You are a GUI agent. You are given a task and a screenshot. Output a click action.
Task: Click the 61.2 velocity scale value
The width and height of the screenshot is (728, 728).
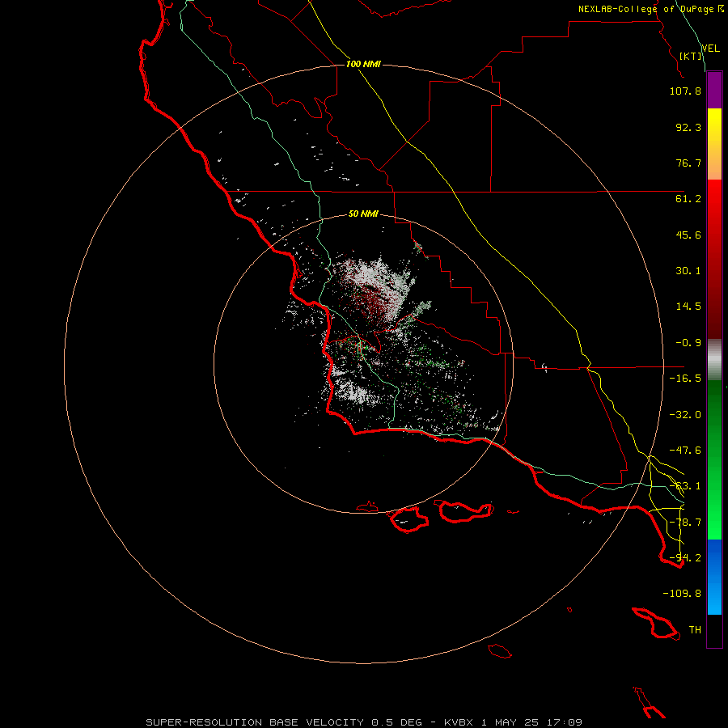point(688,199)
